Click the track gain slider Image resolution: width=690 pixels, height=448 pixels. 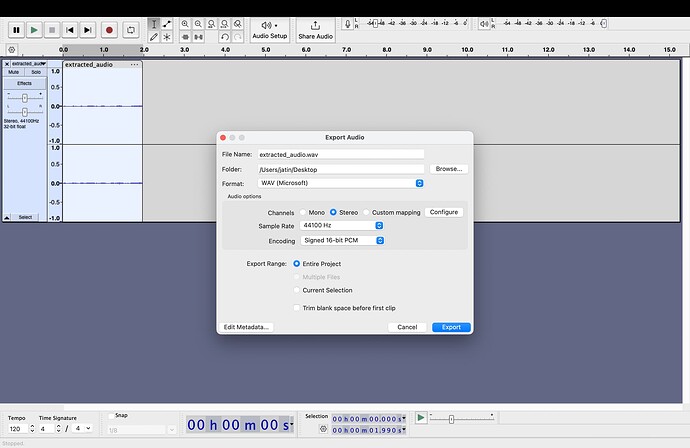tap(25, 98)
